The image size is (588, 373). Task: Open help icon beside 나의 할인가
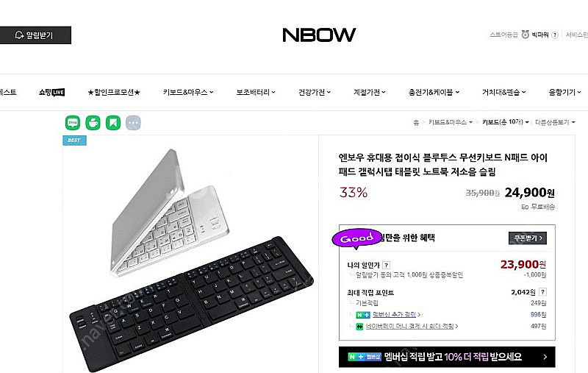387,265
